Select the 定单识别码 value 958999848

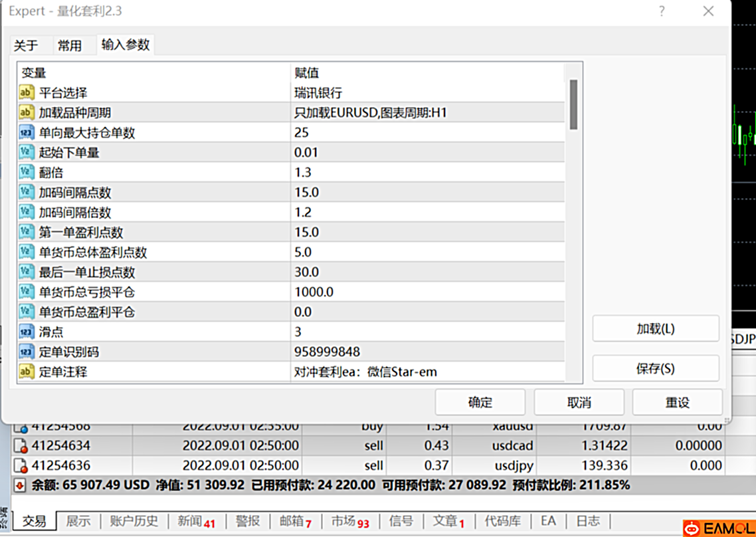tap(425, 352)
